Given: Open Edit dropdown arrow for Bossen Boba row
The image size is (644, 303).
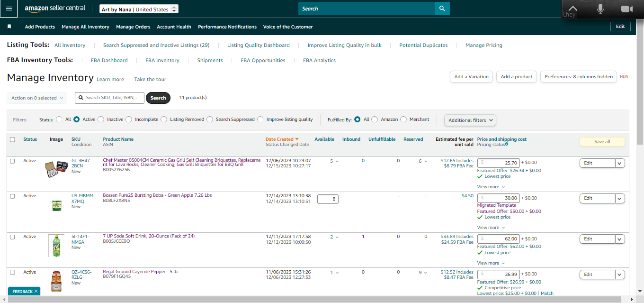Looking at the screenshot, I should (x=620, y=198).
